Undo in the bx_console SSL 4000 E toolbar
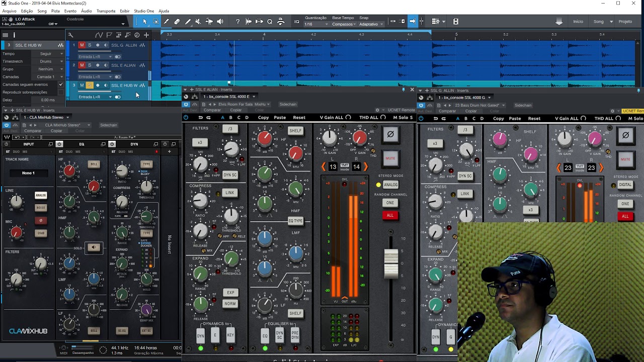Screen dimensions: 644x362 click(x=201, y=118)
